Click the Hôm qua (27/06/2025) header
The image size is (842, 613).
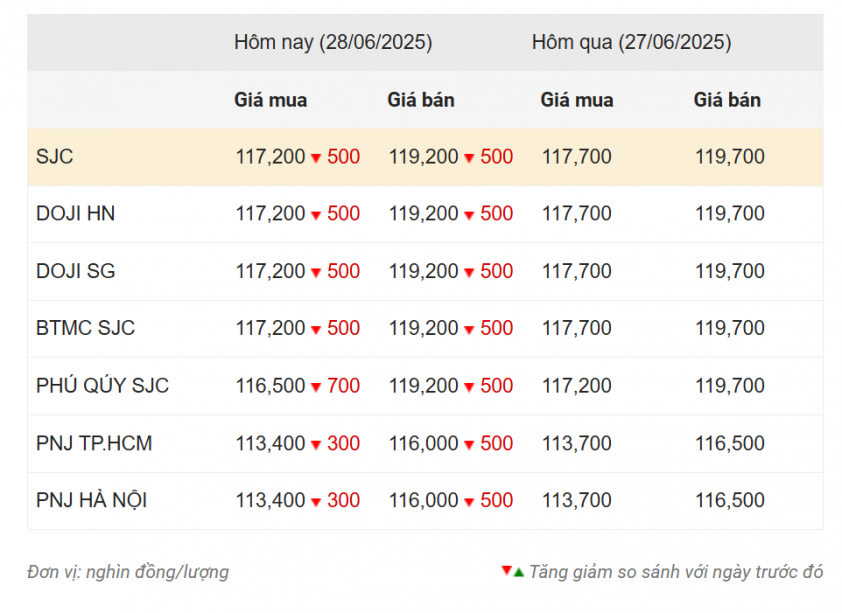[632, 42]
